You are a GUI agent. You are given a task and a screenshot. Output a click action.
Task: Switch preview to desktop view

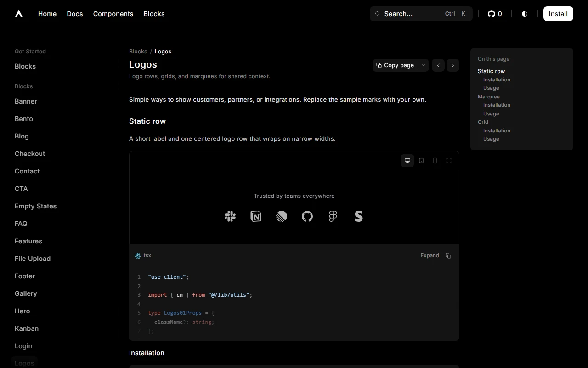[x=407, y=161]
